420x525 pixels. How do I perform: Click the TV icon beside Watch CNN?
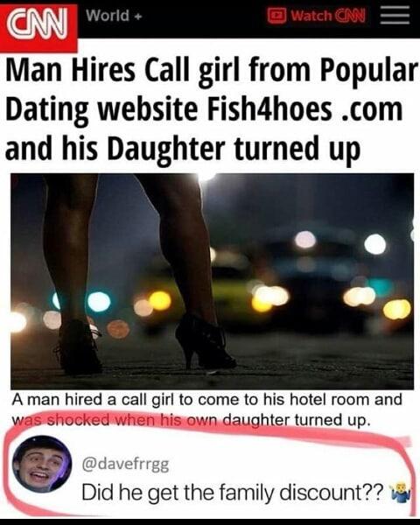pyautogui.click(x=277, y=16)
